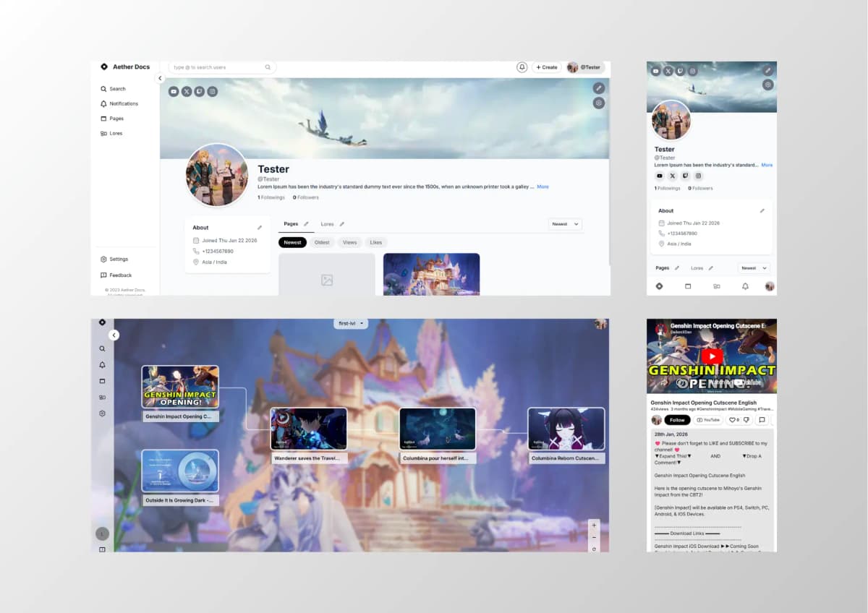
Task: Click the pencil beside the desktop Pages tab
Action: click(306, 224)
